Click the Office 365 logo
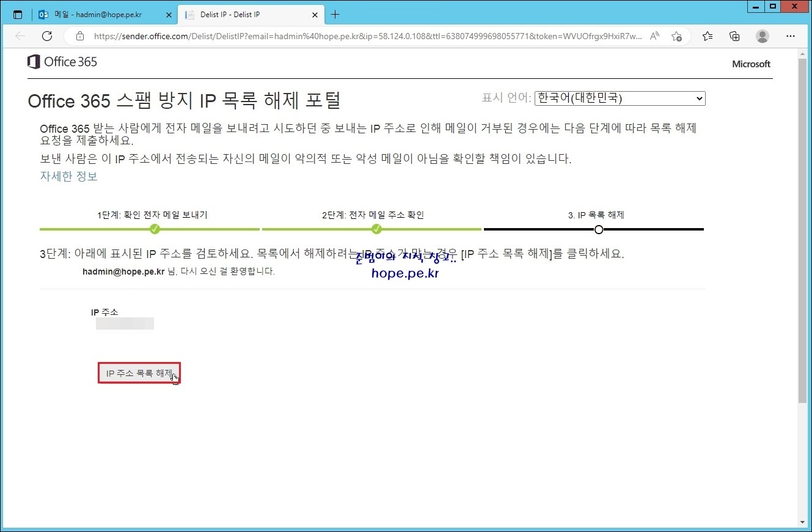The height and width of the screenshot is (532, 812). 62,62
